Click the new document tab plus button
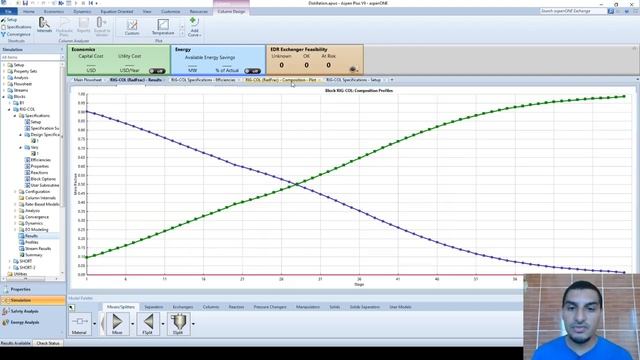 (392, 80)
